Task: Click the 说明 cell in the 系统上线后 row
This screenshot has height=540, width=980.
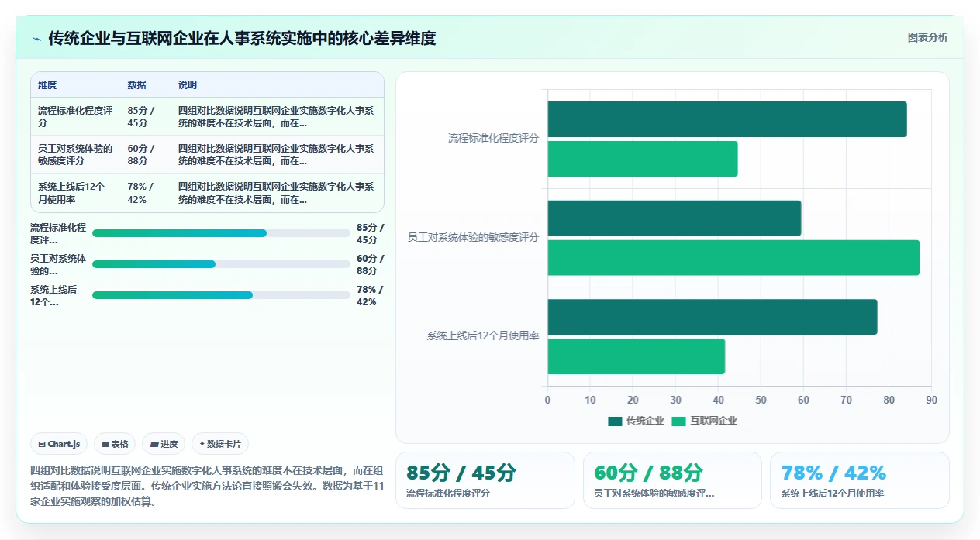Action: coord(276,193)
